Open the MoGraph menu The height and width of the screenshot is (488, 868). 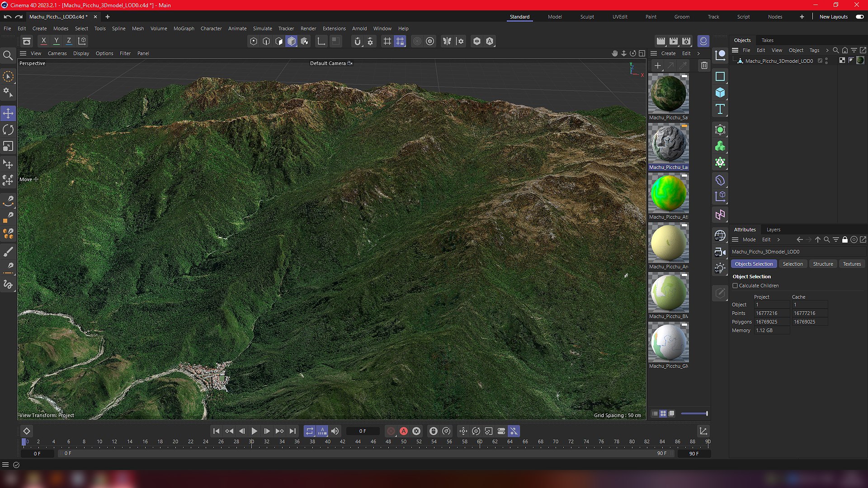point(184,28)
